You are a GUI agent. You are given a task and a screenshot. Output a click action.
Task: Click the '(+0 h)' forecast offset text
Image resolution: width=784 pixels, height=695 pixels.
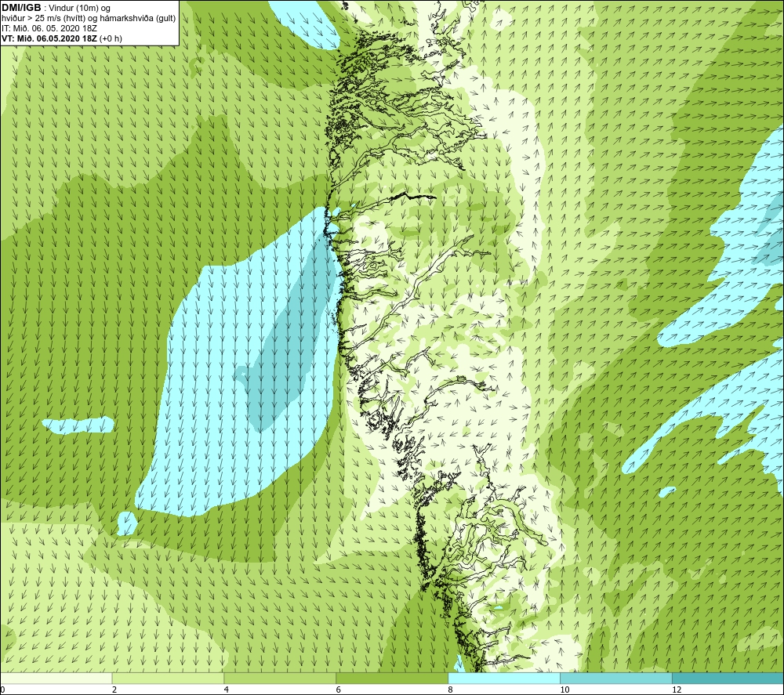[x=111, y=38]
